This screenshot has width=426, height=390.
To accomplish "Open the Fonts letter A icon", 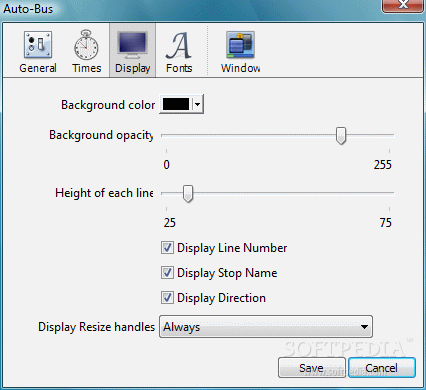I will (179, 45).
